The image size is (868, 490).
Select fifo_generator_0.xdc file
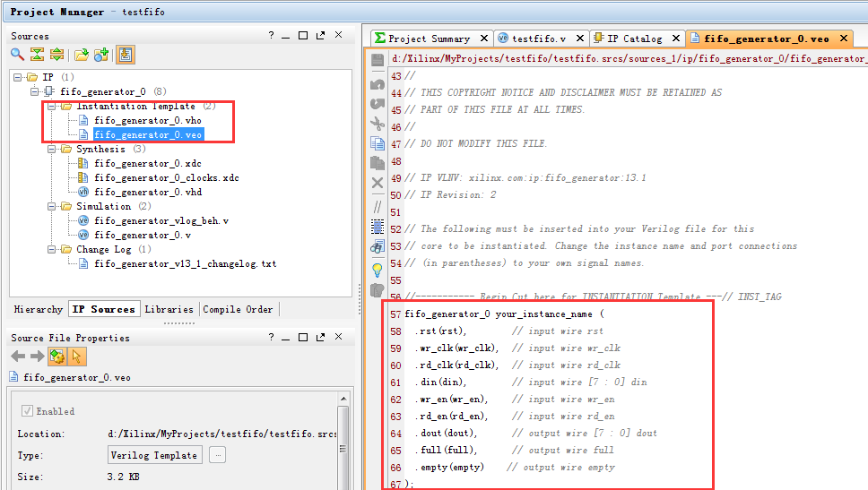pos(147,163)
